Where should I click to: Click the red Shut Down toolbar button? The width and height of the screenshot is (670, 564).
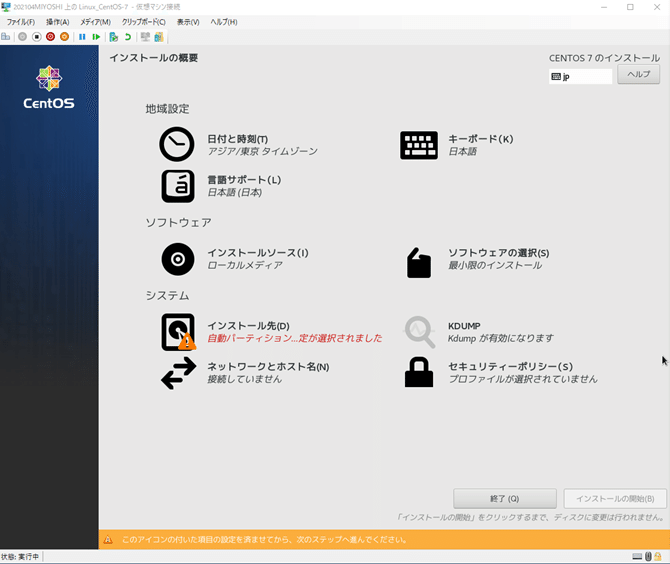pos(50,37)
